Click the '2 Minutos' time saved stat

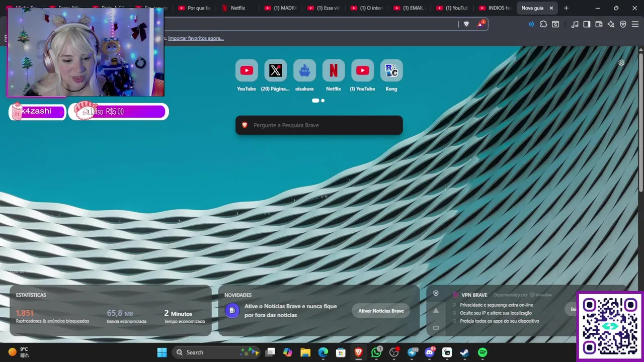[178, 313]
